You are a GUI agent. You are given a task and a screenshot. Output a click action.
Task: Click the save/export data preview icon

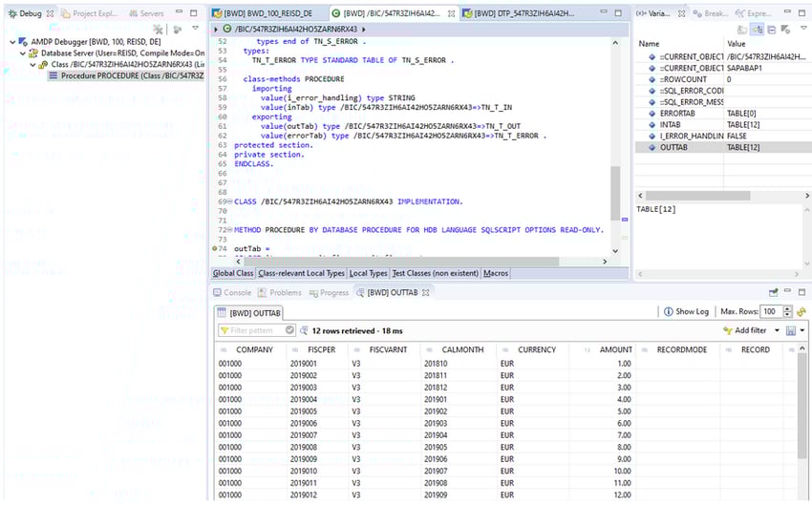tap(791, 330)
